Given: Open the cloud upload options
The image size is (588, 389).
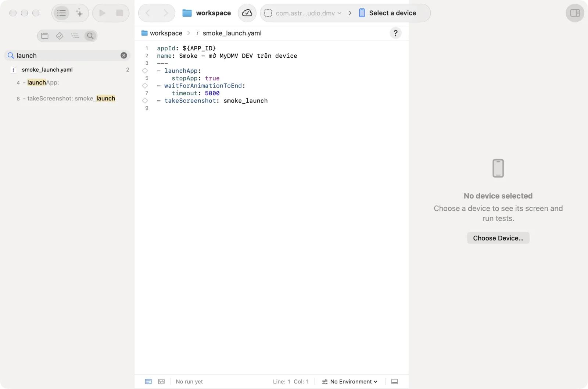Looking at the screenshot, I should point(247,13).
